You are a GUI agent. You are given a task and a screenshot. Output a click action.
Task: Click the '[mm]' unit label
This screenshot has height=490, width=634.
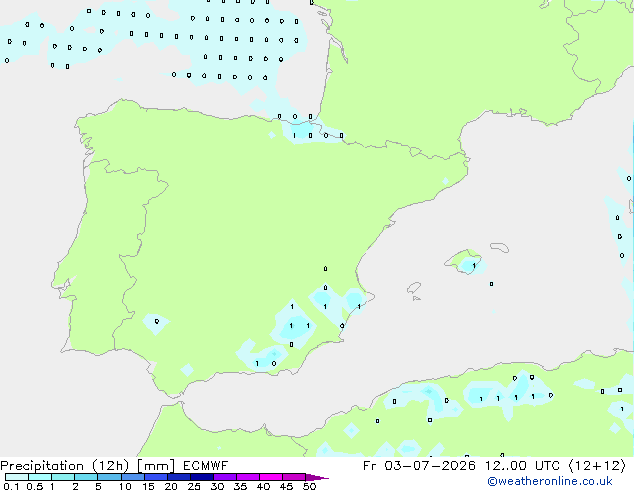pyautogui.click(x=156, y=466)
